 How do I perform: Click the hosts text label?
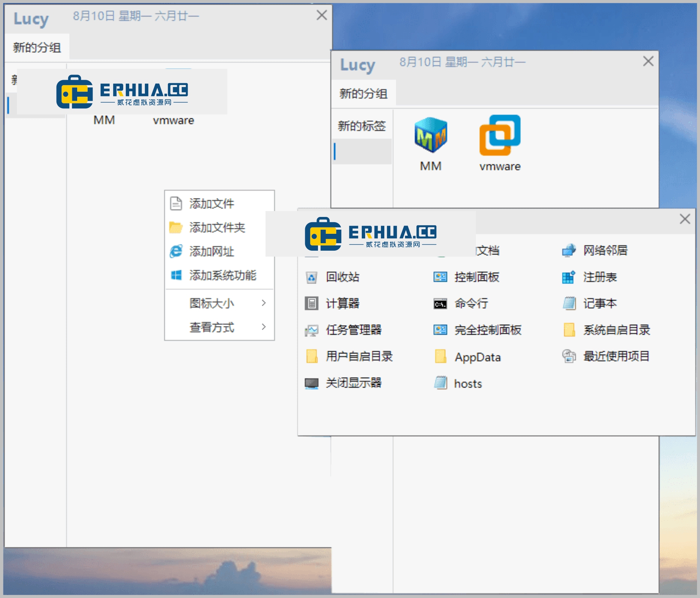coord(468,383)
